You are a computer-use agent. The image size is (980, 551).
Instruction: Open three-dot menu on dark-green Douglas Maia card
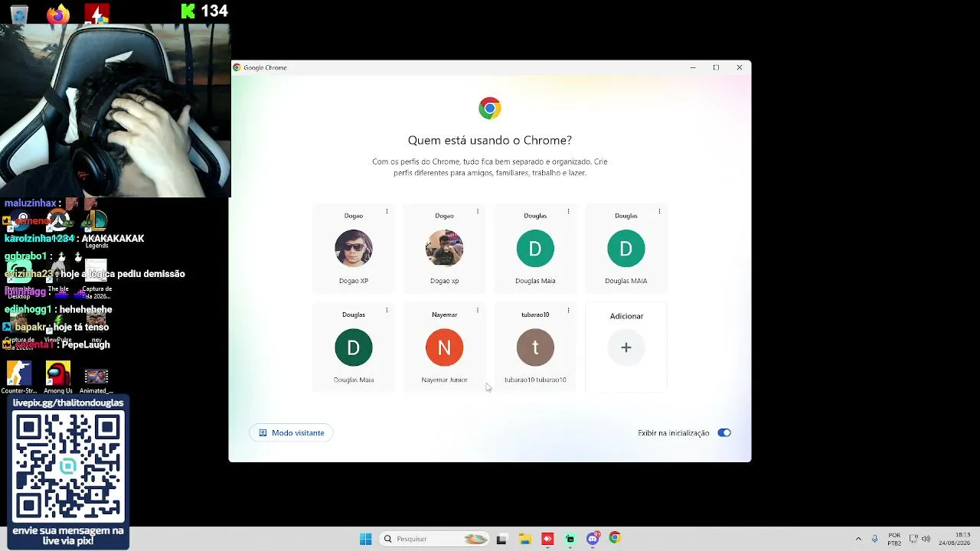[x=387, y=310]
